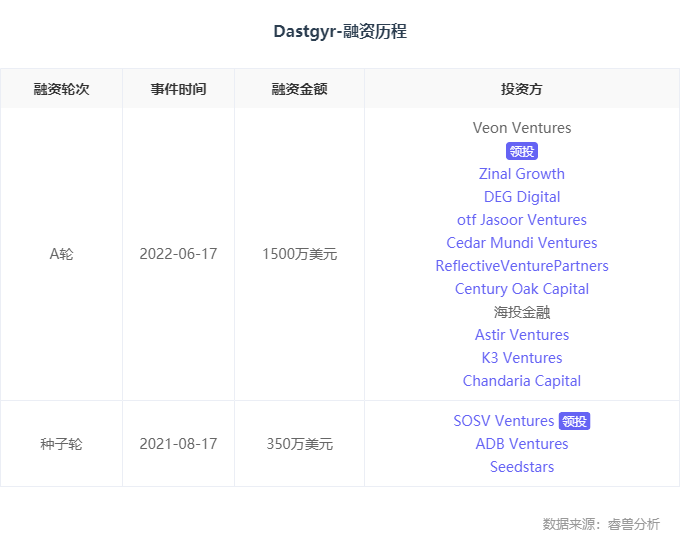The image size is (680, 560).
Task: Click the Cedar Mundi Ventures link
Action: [522, 243]
